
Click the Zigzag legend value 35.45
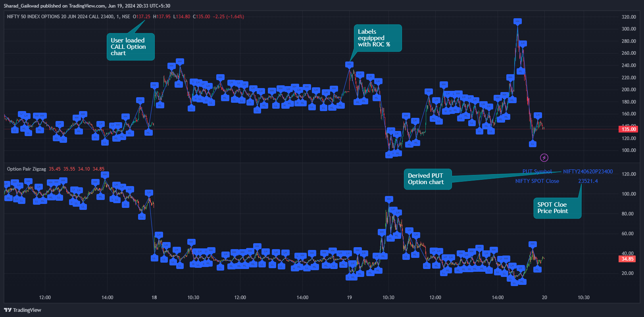point(55,169)
